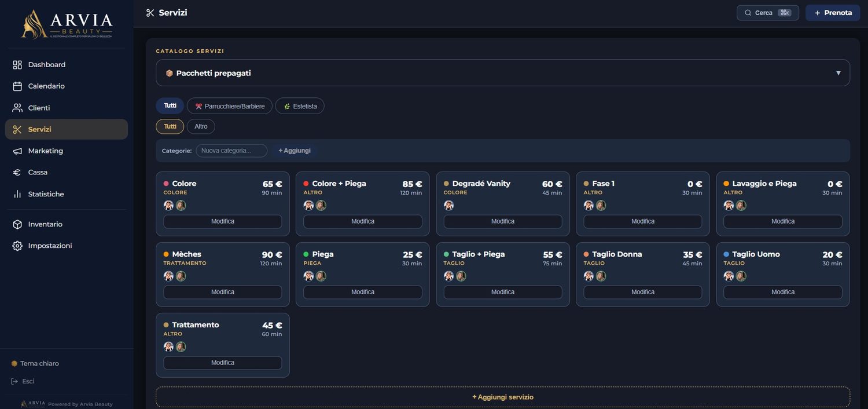Open Impostazioni gear icon
The image size is (868, 409).
point(17,246)
